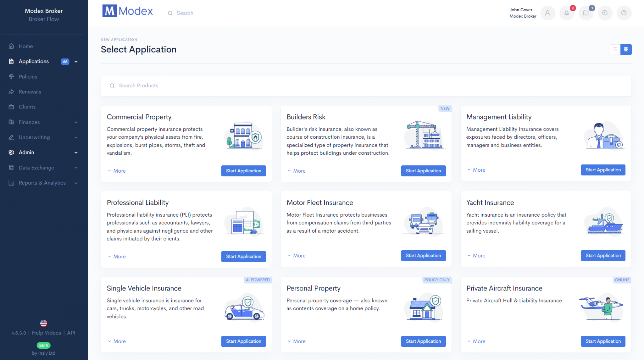Image resolution: width=644 pixels, height=360 pixels.
Task: Open the user profile icon
Action: (547, 13)
